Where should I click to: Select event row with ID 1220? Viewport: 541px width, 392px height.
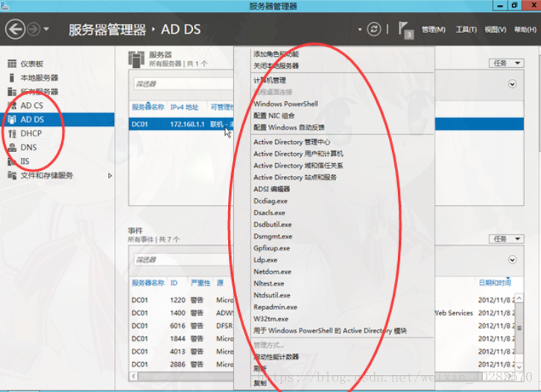coord(182,300)
